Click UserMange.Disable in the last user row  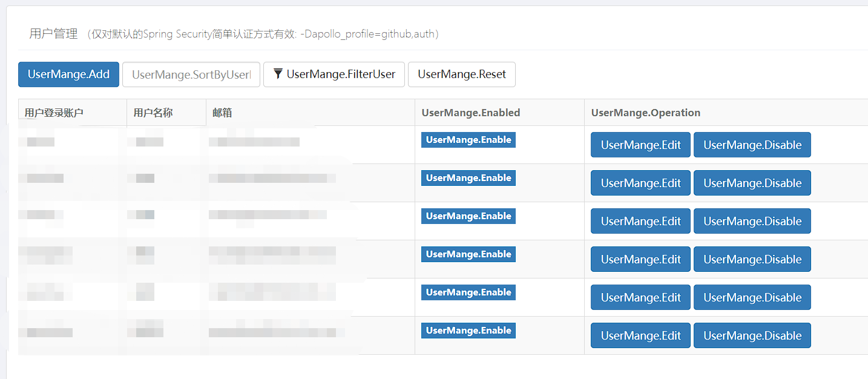tap(752, 335)
